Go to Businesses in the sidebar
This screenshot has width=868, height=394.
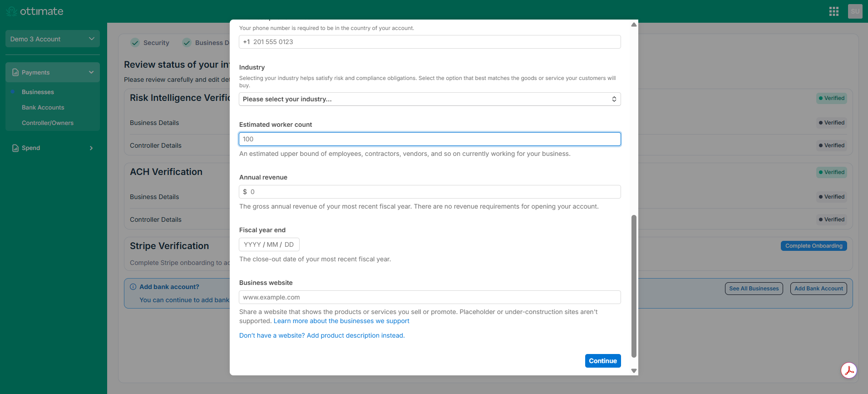[x=38, y=92]
